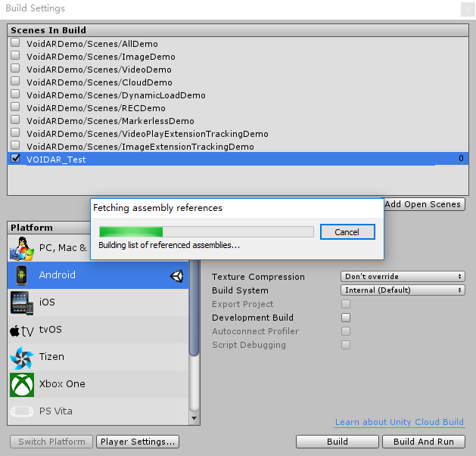The width and height of the screenshot is (476, 456).
Task: Close the Build Settings window
Action: point(468,9)
